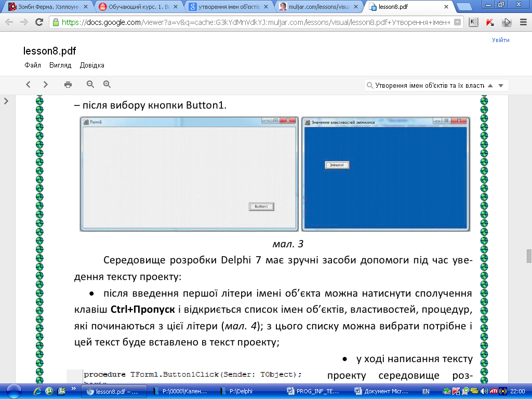Print the document
The height and width of the screenshot is (399, 532).
(x=68, y=85)
